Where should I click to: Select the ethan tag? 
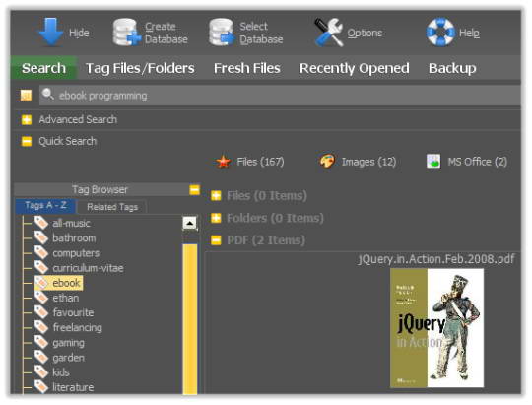tap(66, 298)
